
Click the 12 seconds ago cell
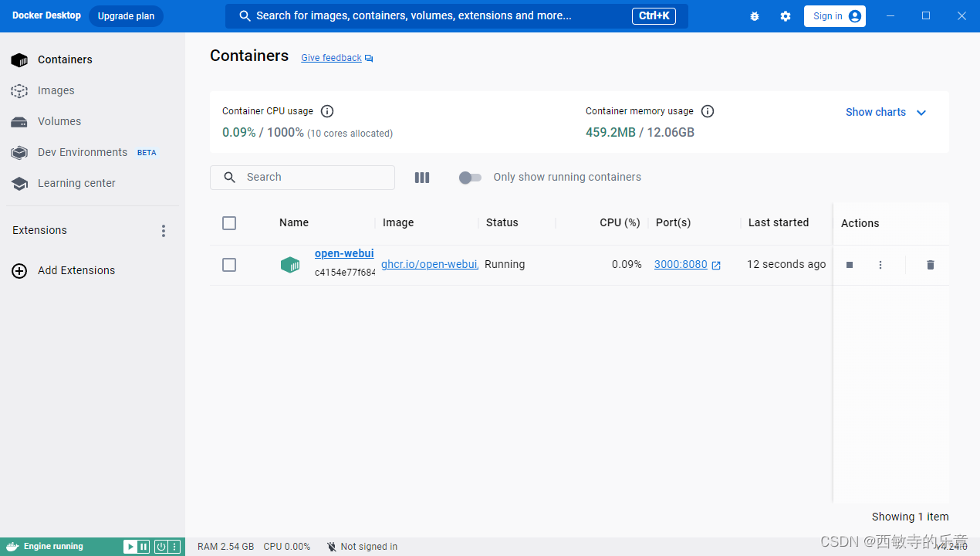pyautogui.click(x=786, y=264)
